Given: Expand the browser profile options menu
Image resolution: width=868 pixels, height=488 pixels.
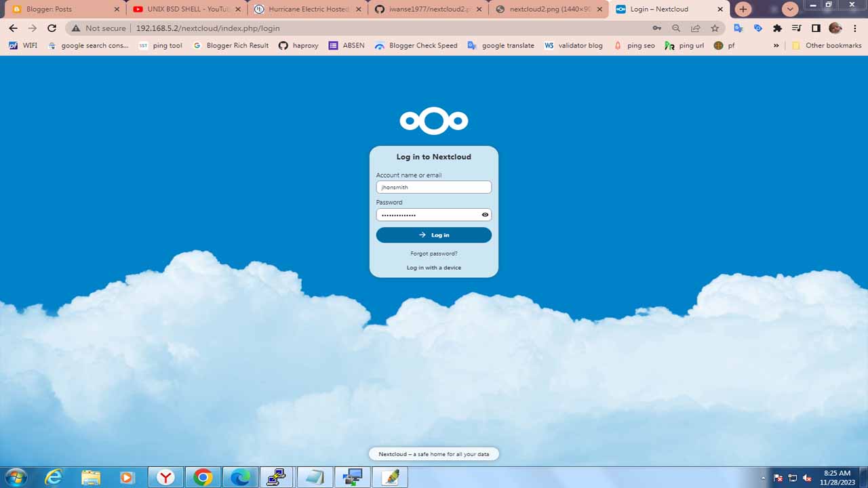Looking at the screenshot, I should pos(834,29).
